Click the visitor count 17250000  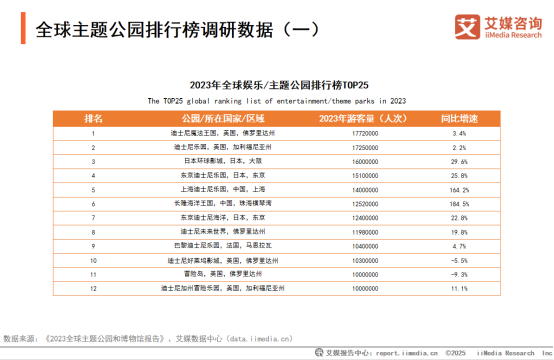click(365, 148)
